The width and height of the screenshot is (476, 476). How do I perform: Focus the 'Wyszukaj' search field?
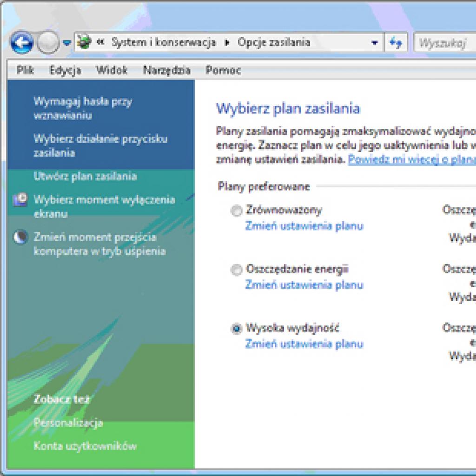pyautogui.click(x=445, y=43)
